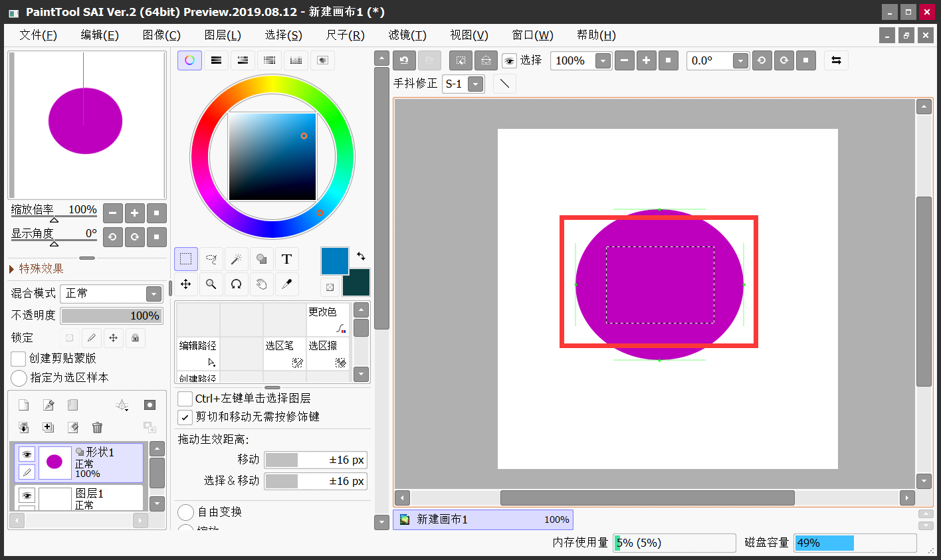Screen dimensions: 941x560
Task: Open the perspective ruler layer menu
Action: tap(122, 405)
